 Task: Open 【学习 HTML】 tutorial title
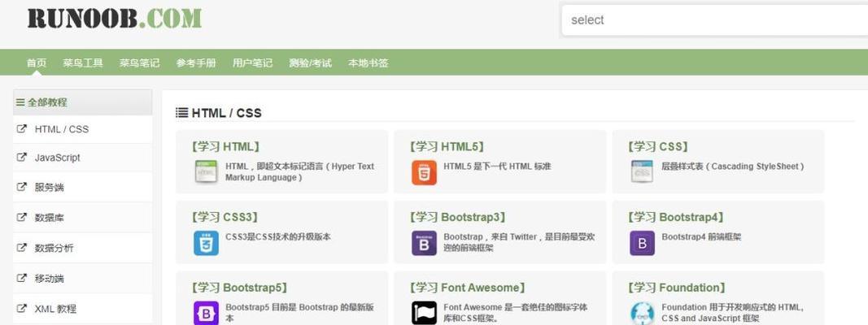225,147
